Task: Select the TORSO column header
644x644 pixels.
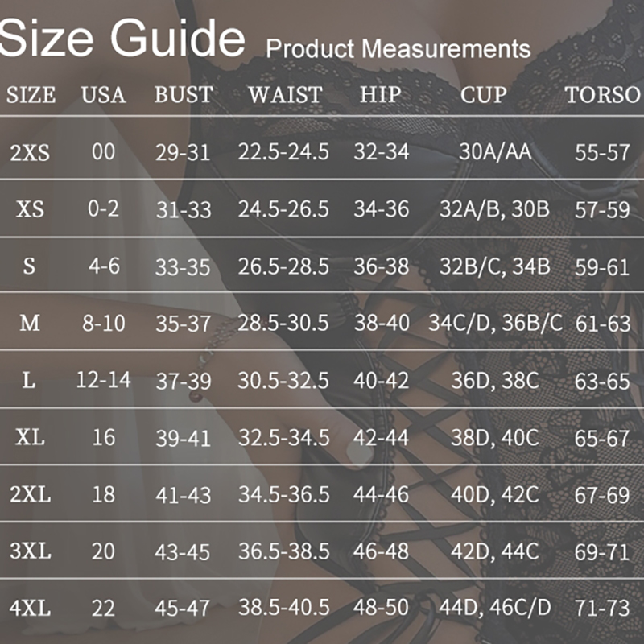Action: (602, 95)
